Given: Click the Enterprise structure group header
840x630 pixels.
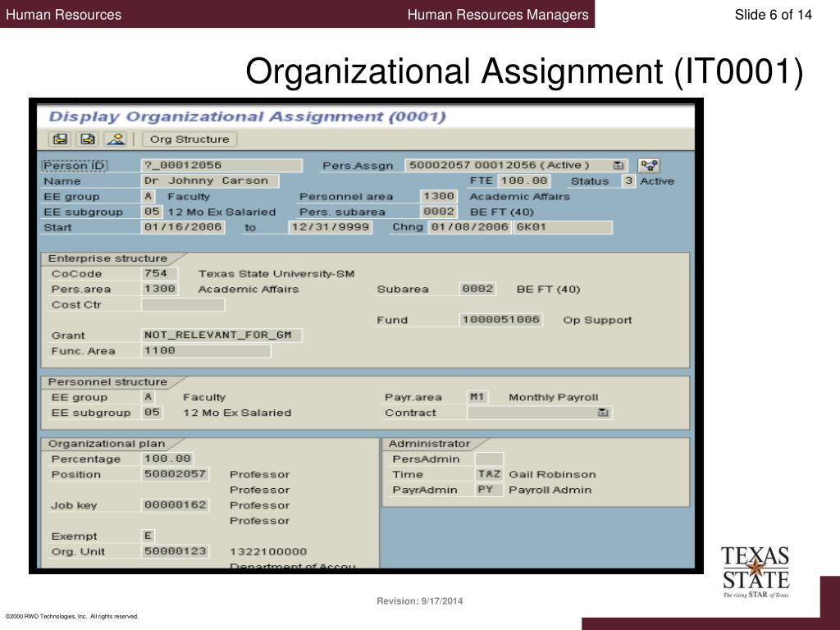Looking at the screenshot, I should [107, 258].
